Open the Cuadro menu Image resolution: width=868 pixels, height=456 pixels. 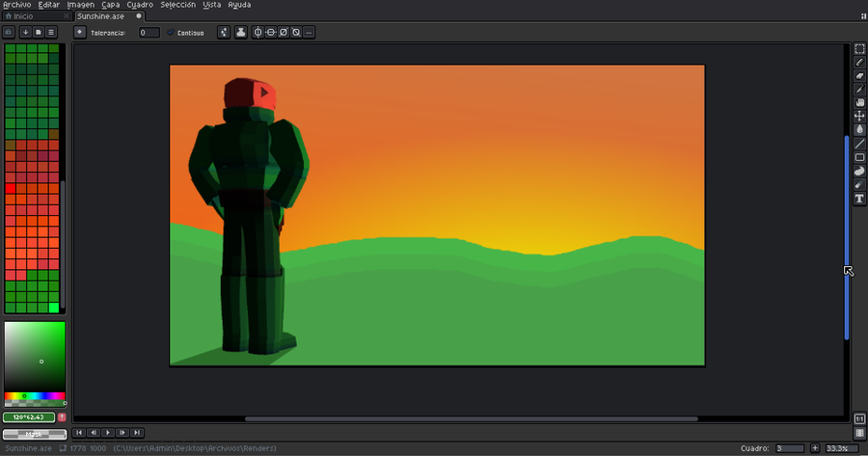140,5
